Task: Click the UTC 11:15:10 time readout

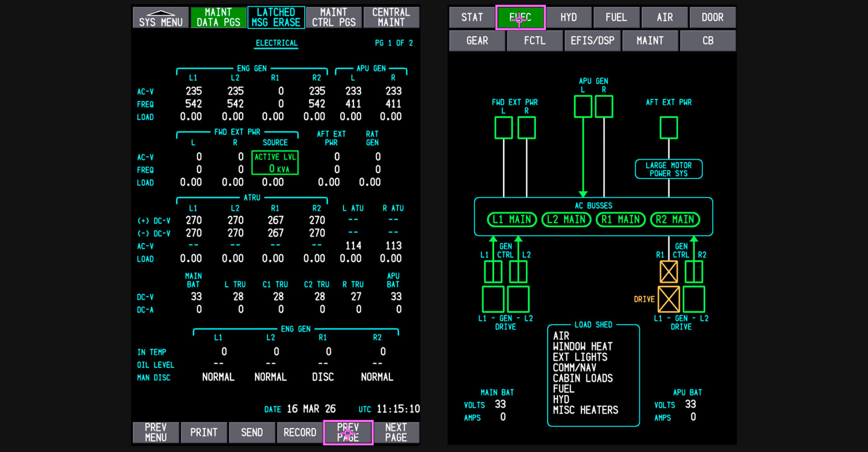Action: (x=389, y=409)
